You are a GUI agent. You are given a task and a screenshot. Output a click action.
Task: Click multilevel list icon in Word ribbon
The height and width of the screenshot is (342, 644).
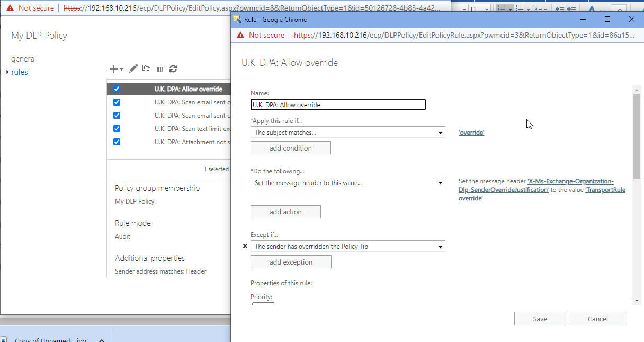538,9
